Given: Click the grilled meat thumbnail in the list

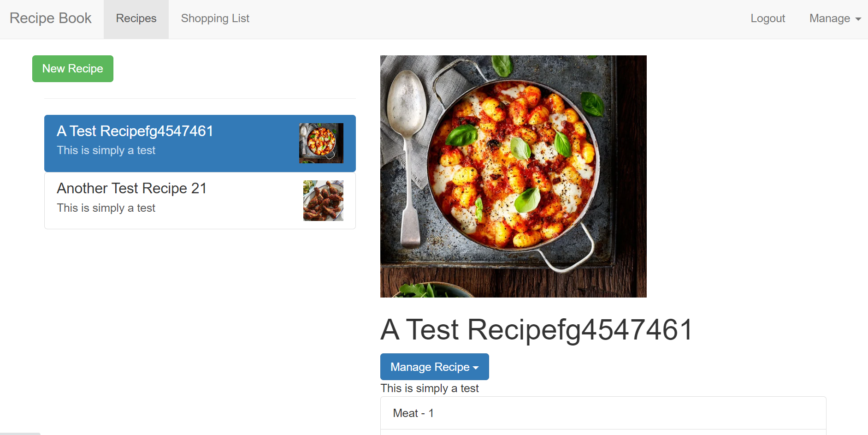Looking at the screenshot, I should [x=323, y=201].
